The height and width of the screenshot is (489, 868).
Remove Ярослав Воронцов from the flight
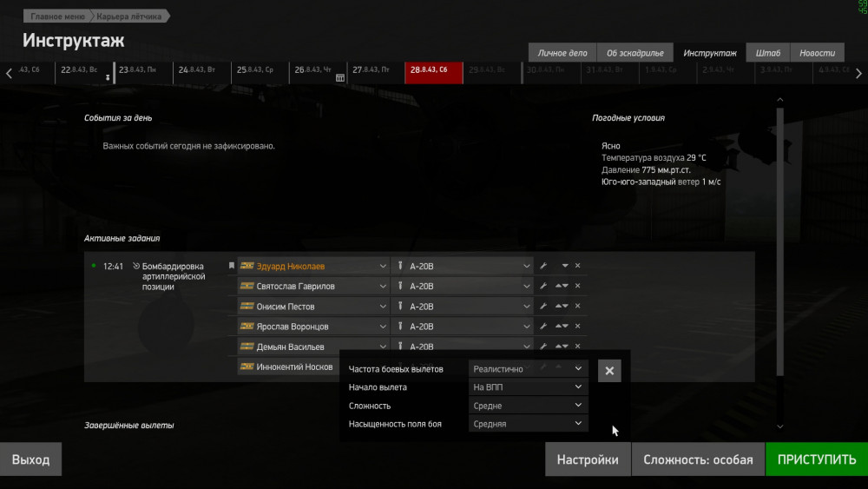[577, 327]
